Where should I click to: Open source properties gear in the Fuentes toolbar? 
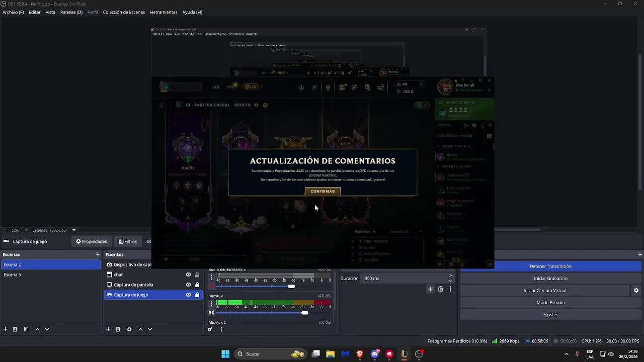coord(129,329)
